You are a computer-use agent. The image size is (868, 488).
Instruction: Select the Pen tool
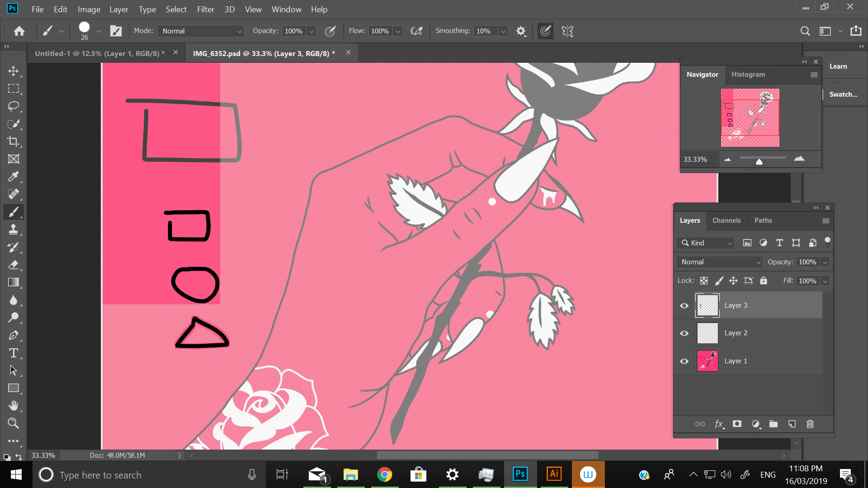coord(14,335)
